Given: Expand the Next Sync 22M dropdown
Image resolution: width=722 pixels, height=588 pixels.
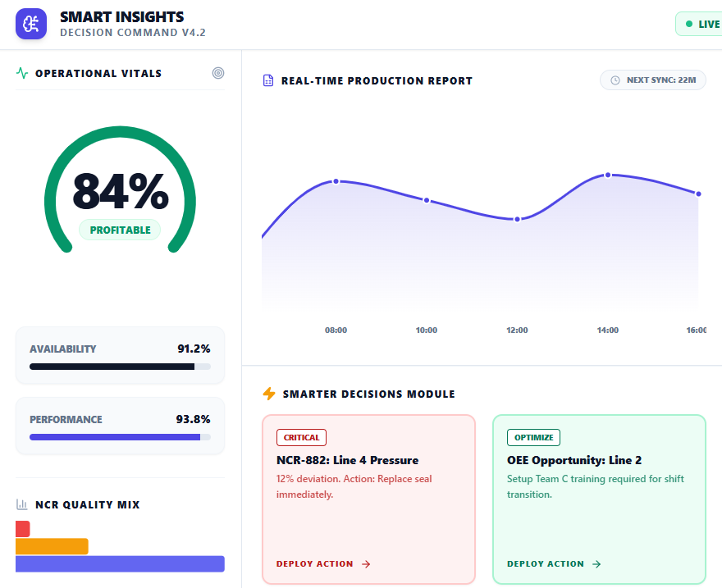Looking at the screenshot, I should click(653, 80).
